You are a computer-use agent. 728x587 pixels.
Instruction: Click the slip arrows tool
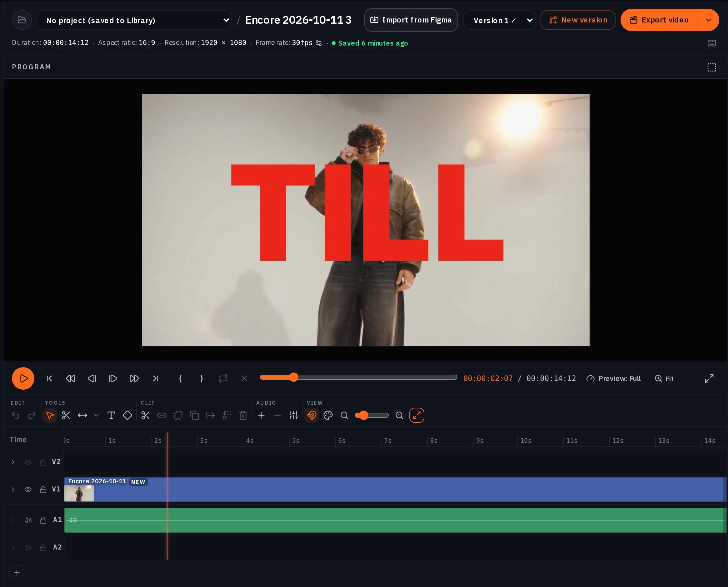[82, 415]
